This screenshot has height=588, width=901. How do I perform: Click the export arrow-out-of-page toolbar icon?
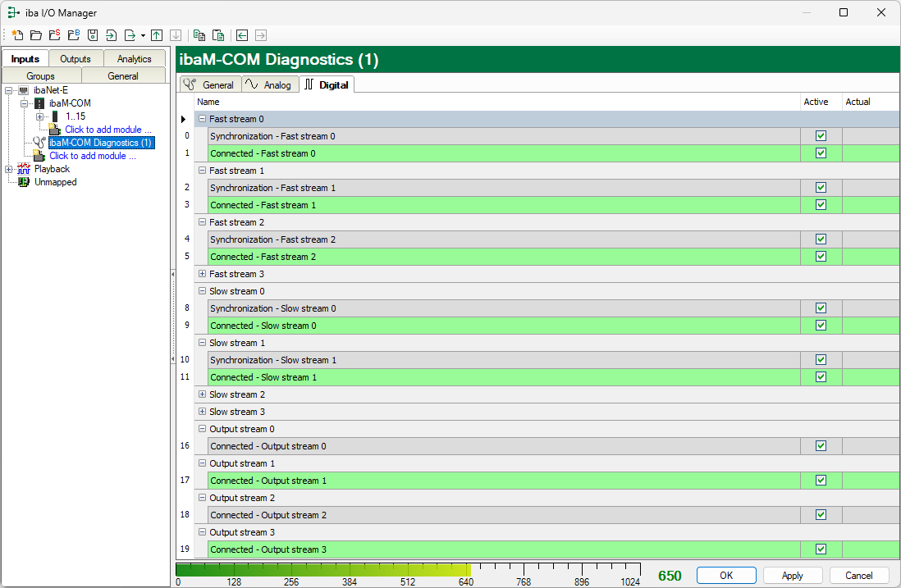(x=130, y=35)
